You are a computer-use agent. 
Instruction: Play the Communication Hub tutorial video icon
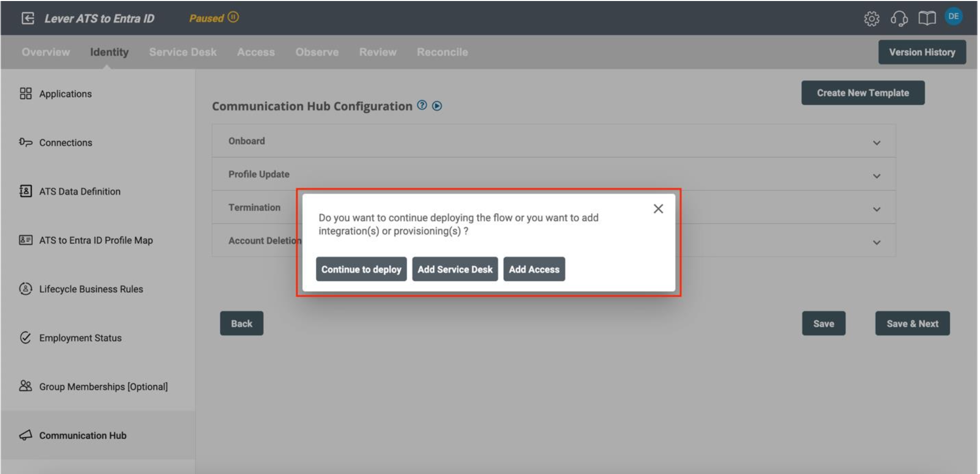437,106
